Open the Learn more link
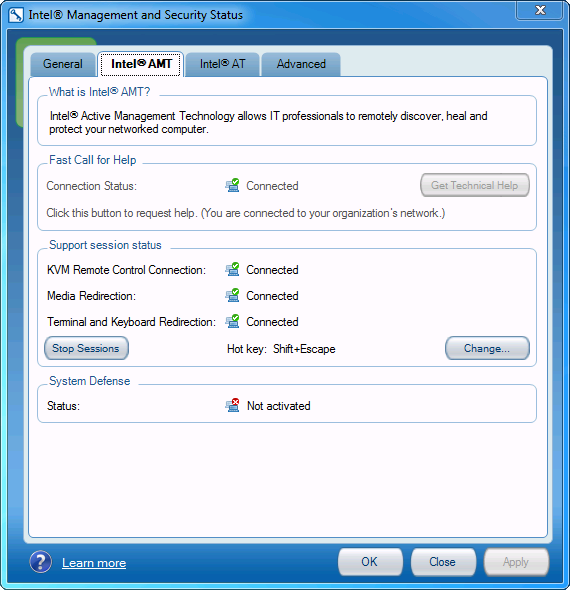The height and width of the screenshot is (590, 570). click(94, 563)
